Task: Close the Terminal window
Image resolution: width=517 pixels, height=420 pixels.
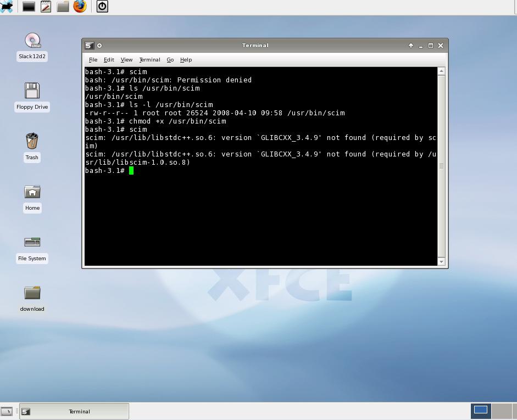Action: point(441,46)
